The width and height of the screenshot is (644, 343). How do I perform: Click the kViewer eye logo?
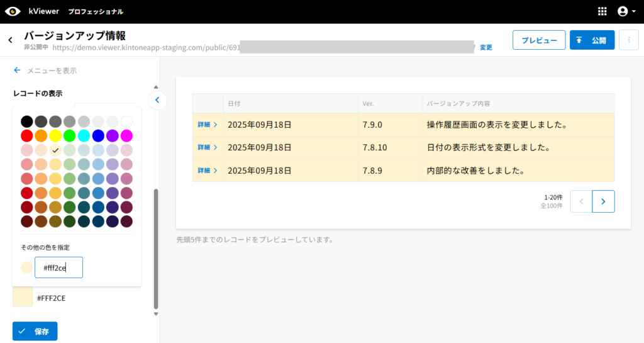click(x=13, y=11)
